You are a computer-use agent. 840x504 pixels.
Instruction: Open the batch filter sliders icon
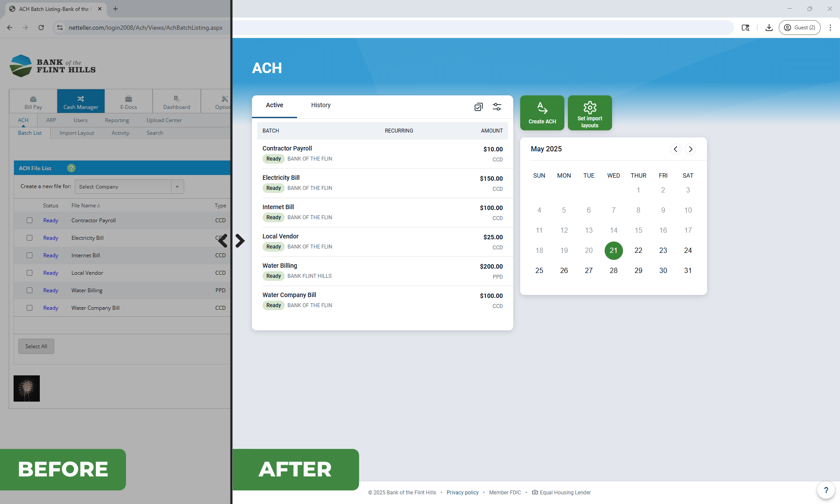497,107
